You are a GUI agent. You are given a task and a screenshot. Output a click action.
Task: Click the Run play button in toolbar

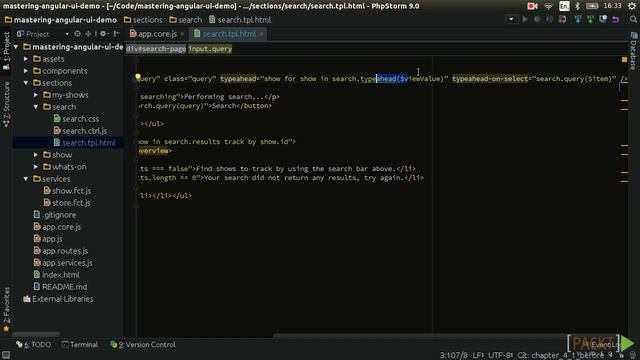[x=525, y=19]
